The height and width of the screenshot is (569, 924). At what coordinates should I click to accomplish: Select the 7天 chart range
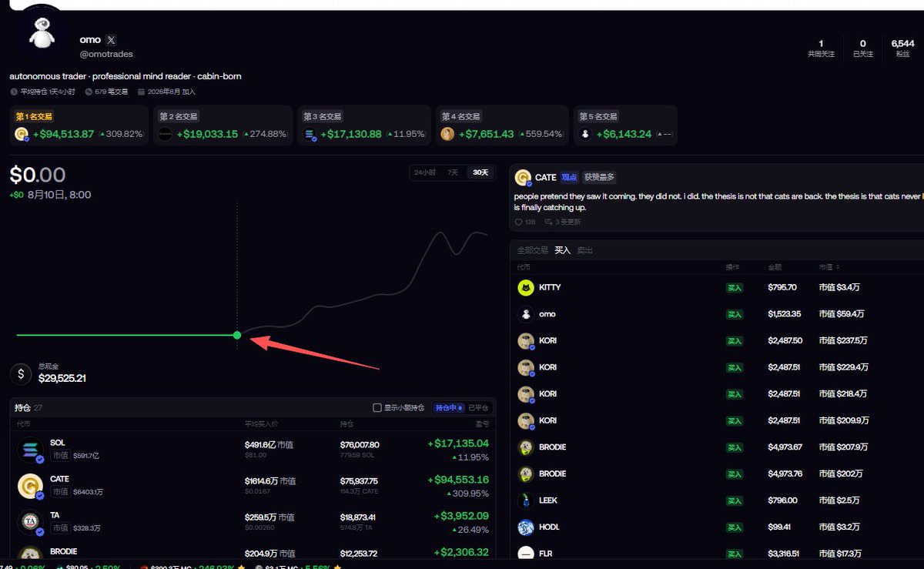pyautogui.click(x=453, y=172)
